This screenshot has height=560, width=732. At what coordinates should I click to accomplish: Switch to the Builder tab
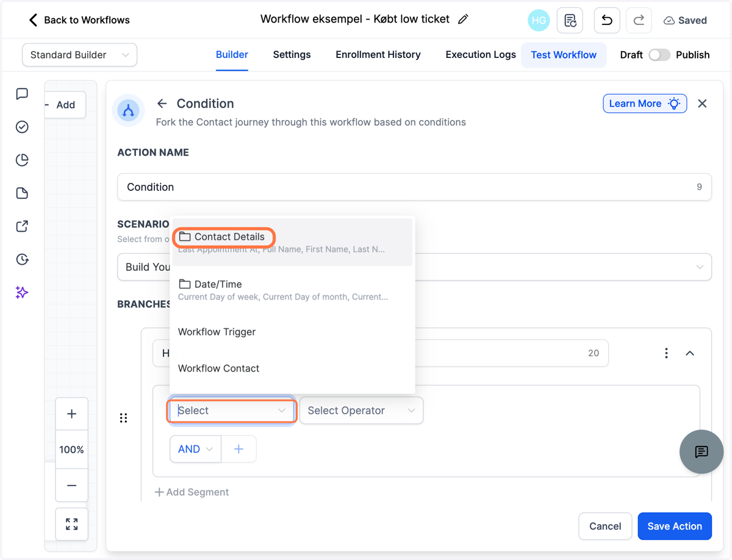[x=232, y=55]
